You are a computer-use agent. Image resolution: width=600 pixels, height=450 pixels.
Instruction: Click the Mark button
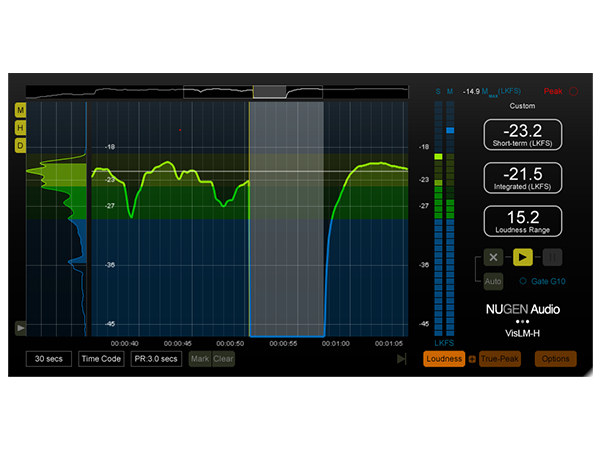[x=200, y=359]
